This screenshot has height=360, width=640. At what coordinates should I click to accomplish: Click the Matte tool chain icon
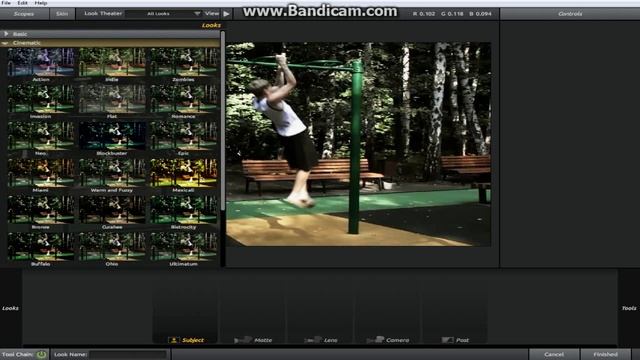point(242,340)
